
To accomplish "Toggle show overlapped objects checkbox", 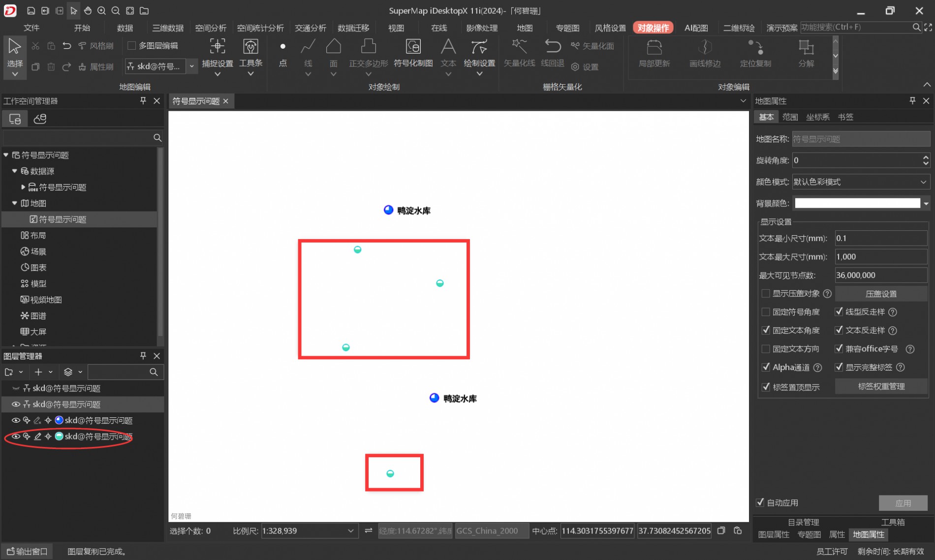I will (766, 293).
